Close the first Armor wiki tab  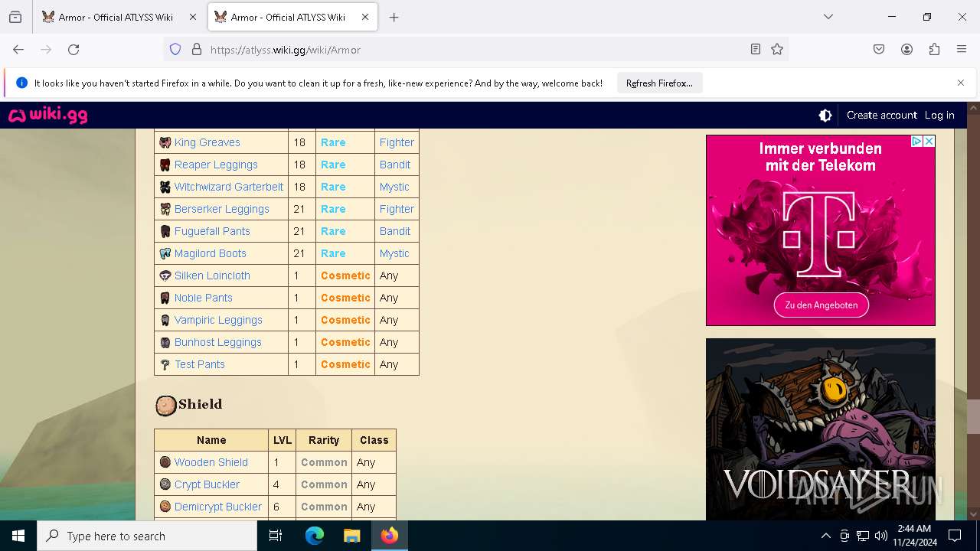(x=193, y=17)
